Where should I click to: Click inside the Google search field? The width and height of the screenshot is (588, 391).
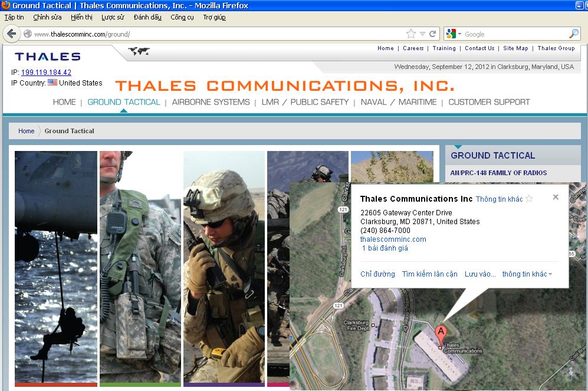(515, 34)
